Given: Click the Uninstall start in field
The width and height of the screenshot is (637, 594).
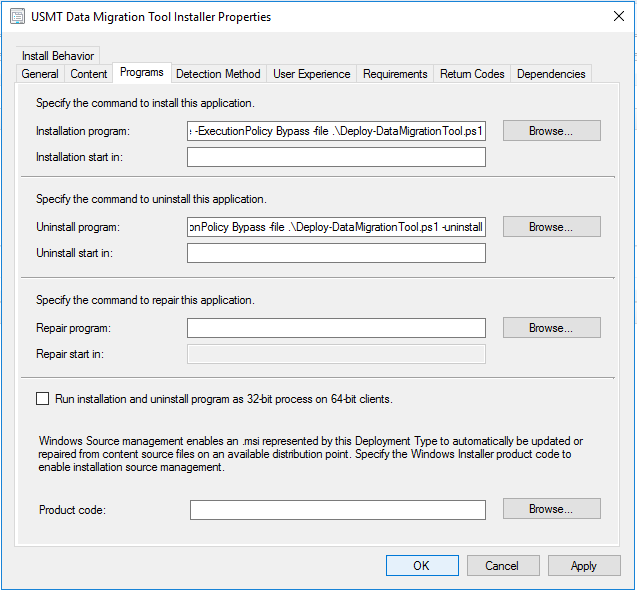Looking at the screenshot, I should (336, 253).
